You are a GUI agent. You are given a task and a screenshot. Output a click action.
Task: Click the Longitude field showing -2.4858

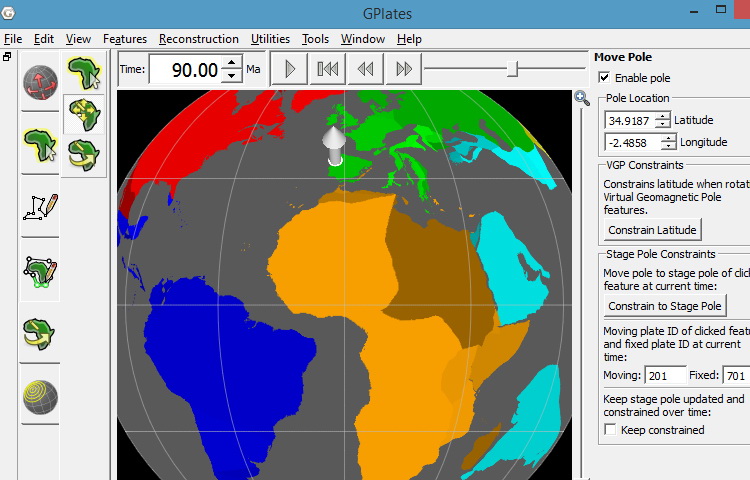633,142
